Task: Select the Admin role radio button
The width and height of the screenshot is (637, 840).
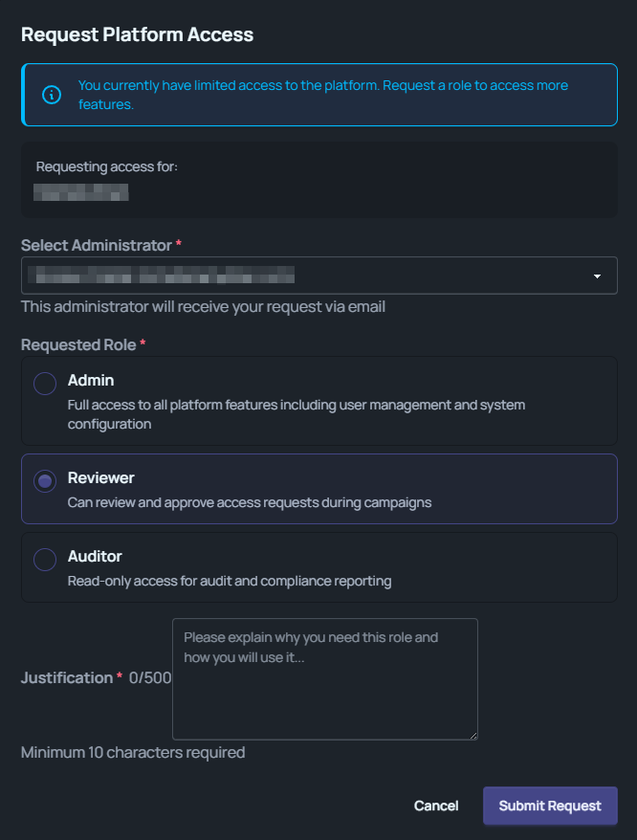Action: click(44, 383)
